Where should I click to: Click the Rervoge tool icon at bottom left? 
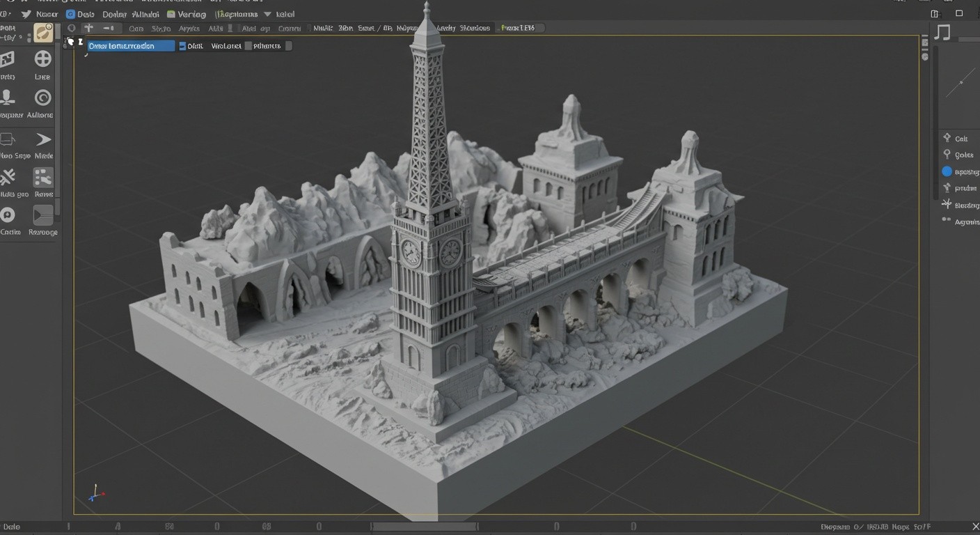[x=43, y=215]
